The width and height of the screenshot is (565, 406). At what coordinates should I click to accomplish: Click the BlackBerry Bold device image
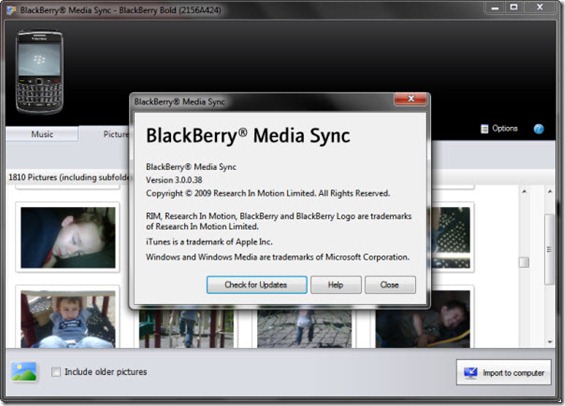[40, 72]
